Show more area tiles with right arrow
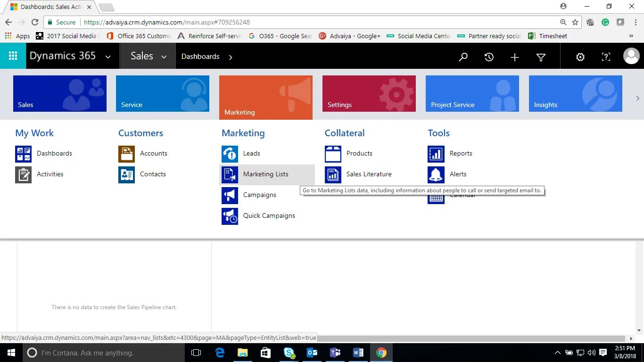This screenshot has height=362, width=644. pyautogui.click(x=638, y=99)
